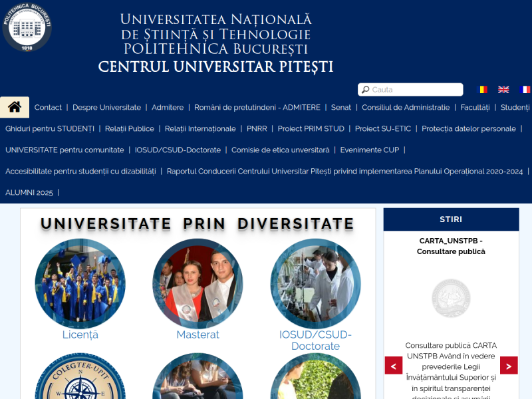The height and width of the screenshot is (399, 532).
Task: Expand the Studenți navigation entry
Action: pyautogui.click(x=515, y=107)
